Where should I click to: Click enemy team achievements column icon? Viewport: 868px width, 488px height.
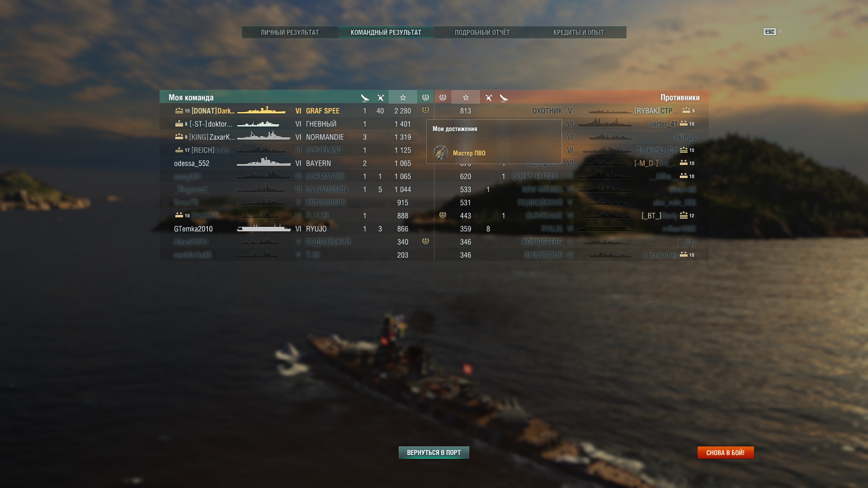coord(443,97)
